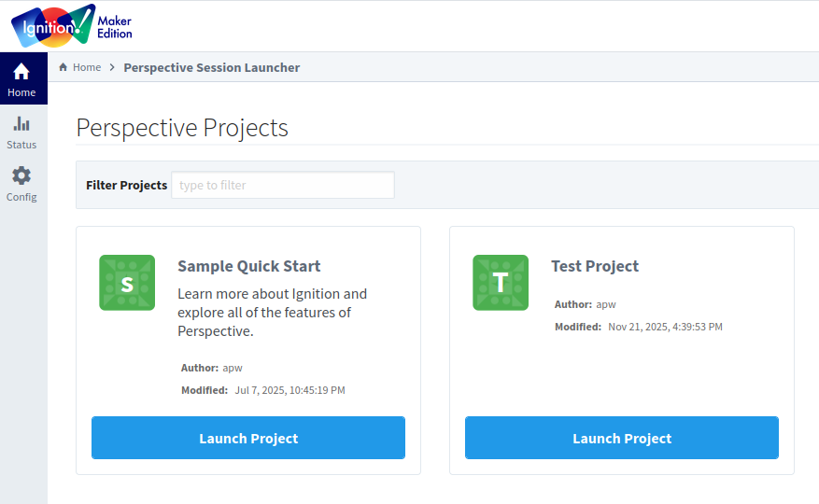Click the green S Sample Quick Start icon
Viewport: 819px width, 504px height.
pyautogui.click(x=127, y=283)
